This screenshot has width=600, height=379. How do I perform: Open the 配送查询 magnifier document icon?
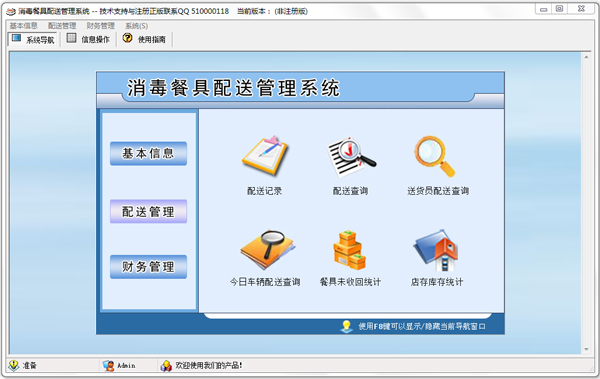[x=351, y=156]
